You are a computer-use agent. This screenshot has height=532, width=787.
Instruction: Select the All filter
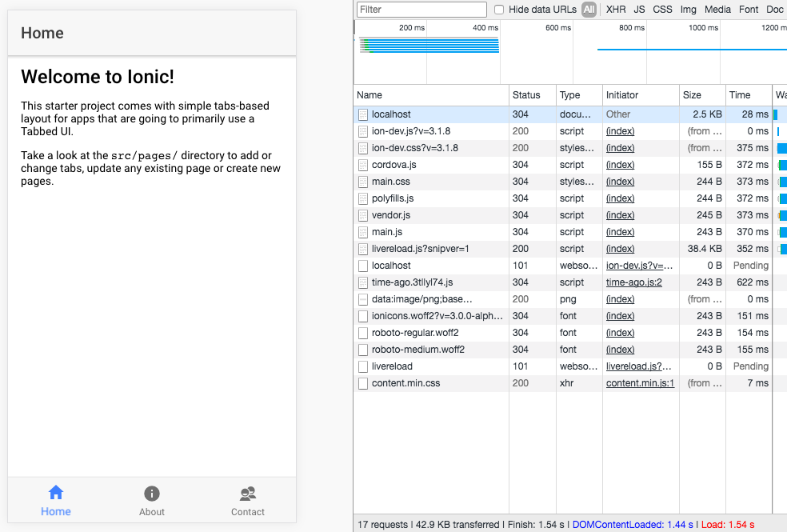[x=589, y=10]
